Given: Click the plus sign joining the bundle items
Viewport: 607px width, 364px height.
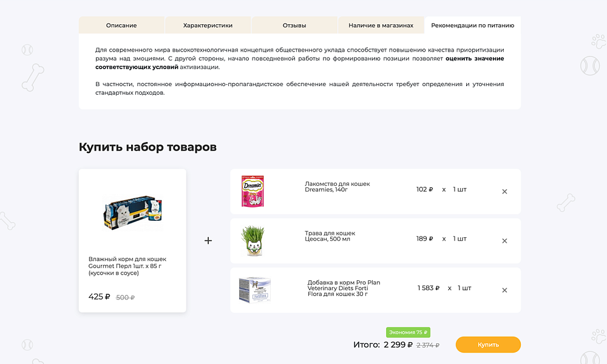Looking at the screenshot, I should click(x=208, y=240).
